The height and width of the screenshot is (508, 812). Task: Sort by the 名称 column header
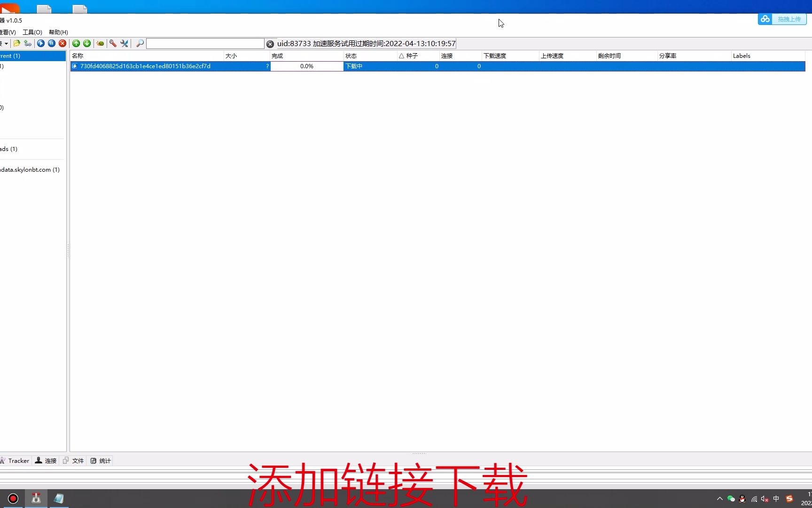pos(147,56)
